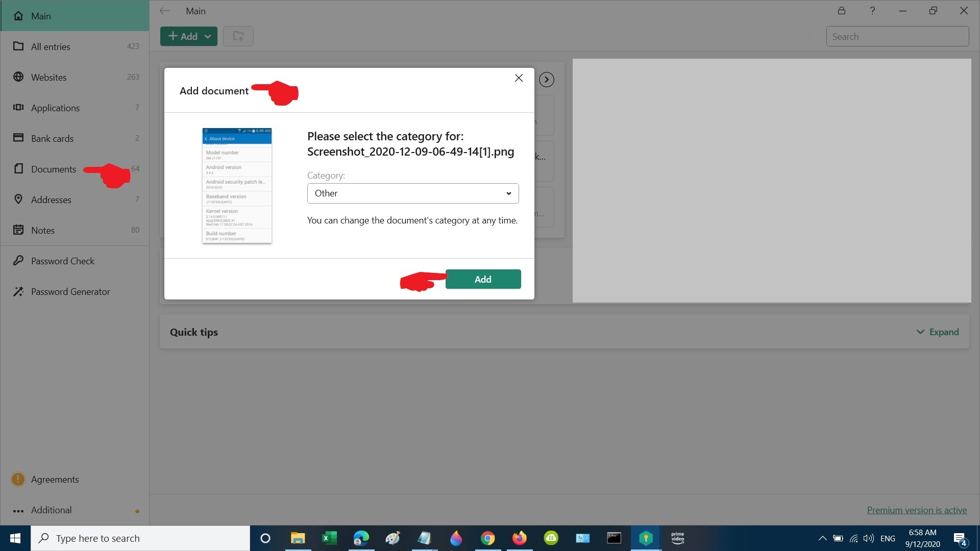
Task: Click the new folder icon button
Action: [238, 36]
